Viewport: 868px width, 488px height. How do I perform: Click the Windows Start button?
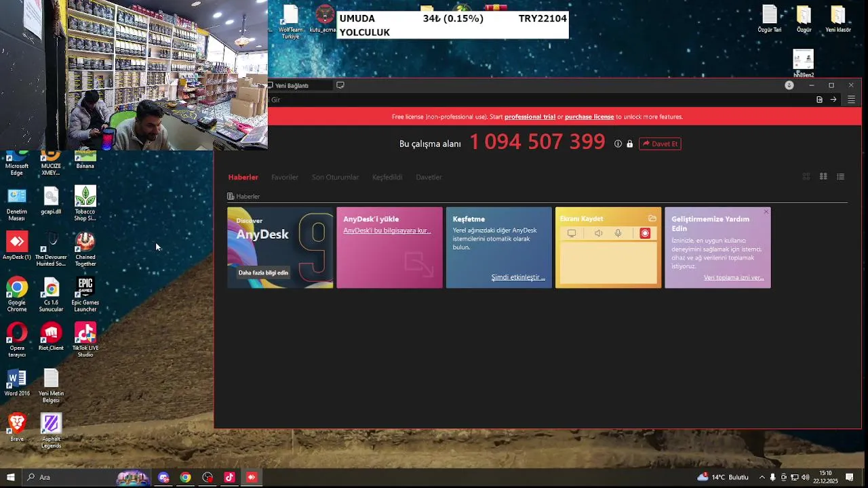[x=10, y=477]
